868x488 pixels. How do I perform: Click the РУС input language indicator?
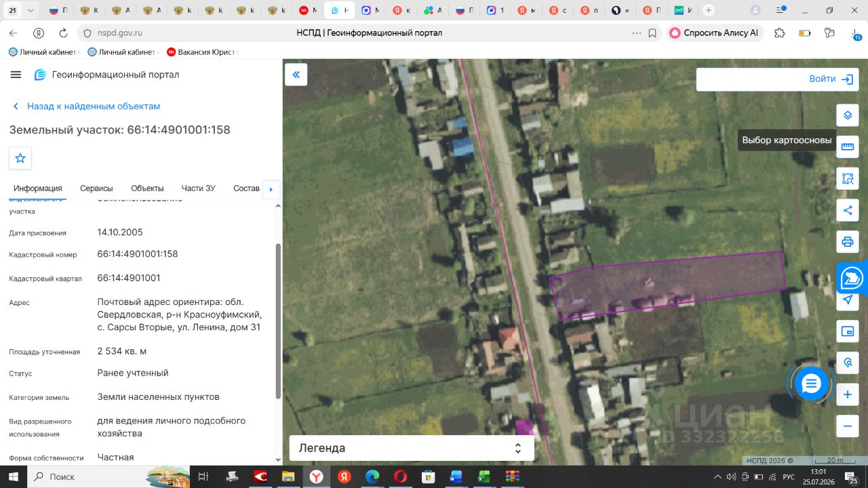pos(789,476)
